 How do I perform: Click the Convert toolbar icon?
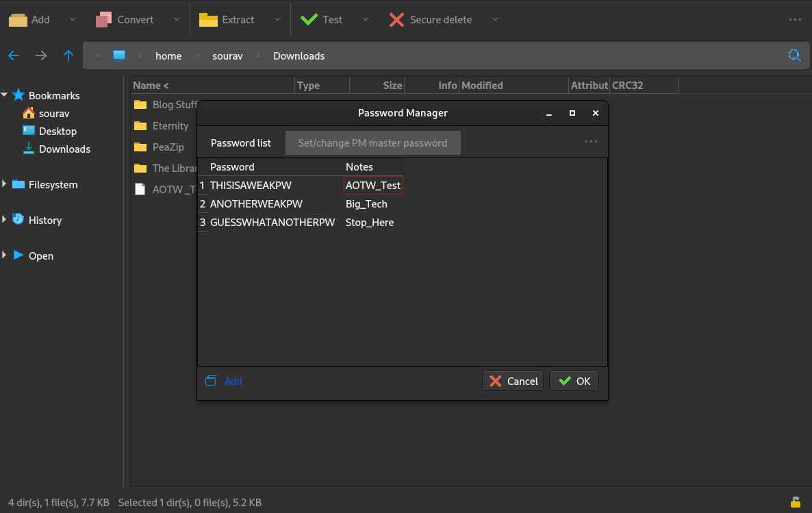(103, 20)
